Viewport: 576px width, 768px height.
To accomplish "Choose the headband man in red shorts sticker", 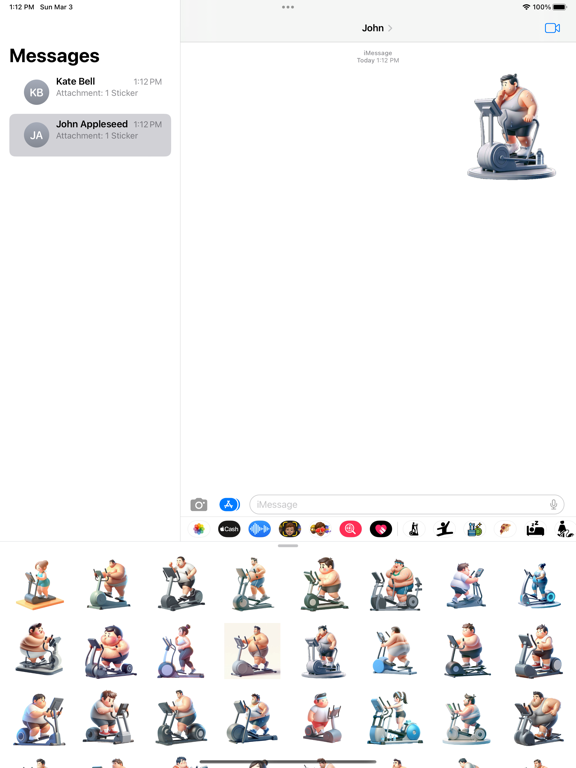I will tap(323, 718).
